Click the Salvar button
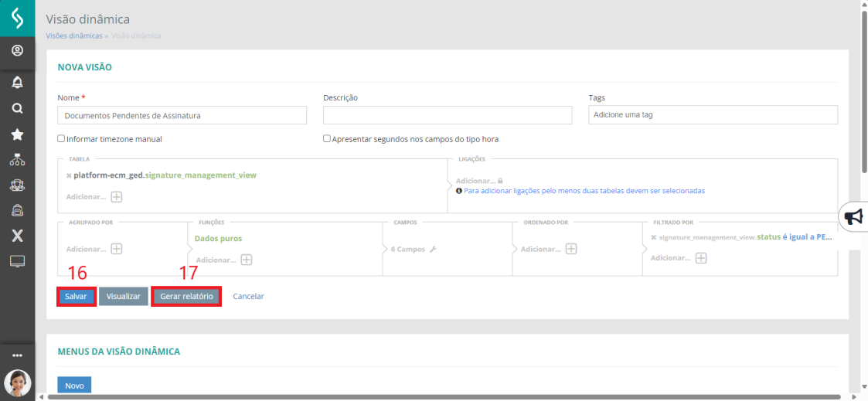 76,296
